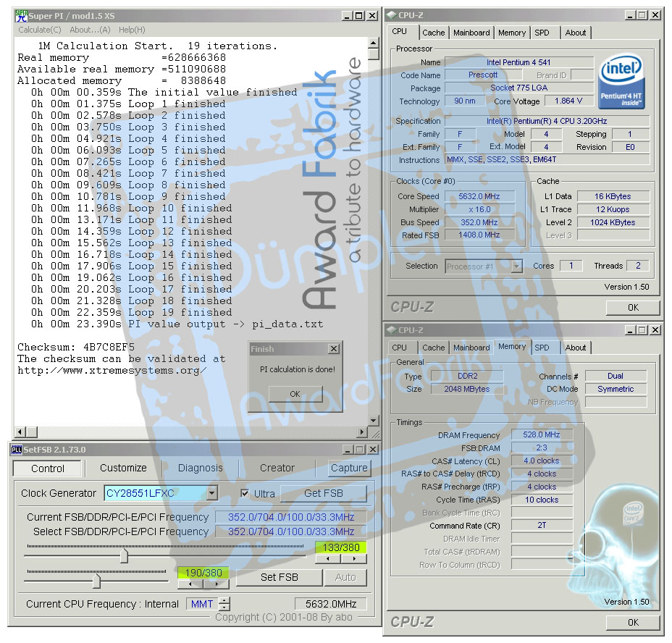672x643 pixels.
Task: Toggle the Ultra checkbox in SetFSB
Action: pyautogui.click(x=245, y=493)
